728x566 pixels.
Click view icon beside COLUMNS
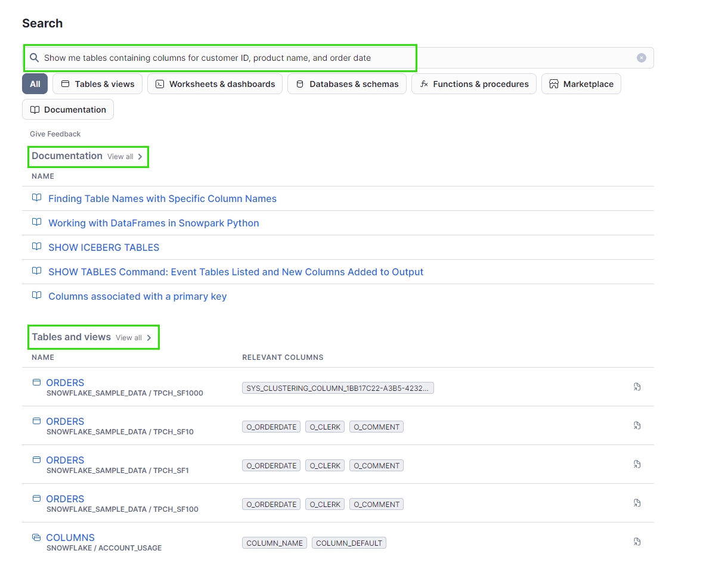[x=36, y=537]
